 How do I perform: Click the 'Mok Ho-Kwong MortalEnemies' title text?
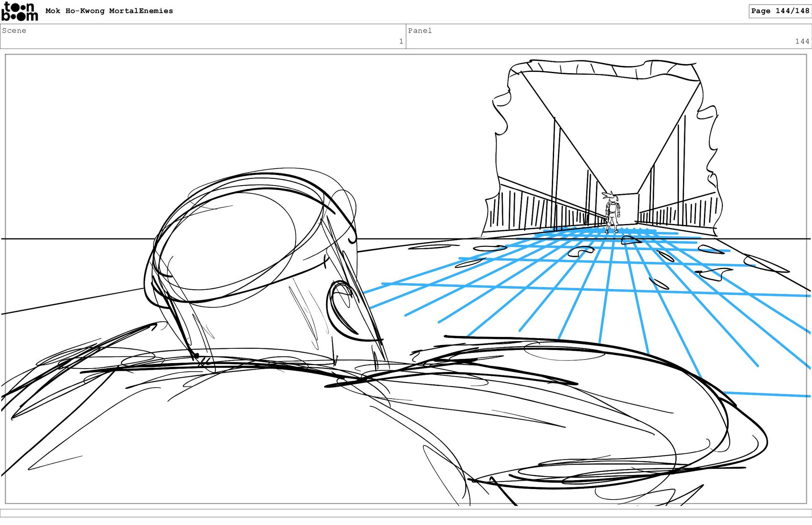109,11
